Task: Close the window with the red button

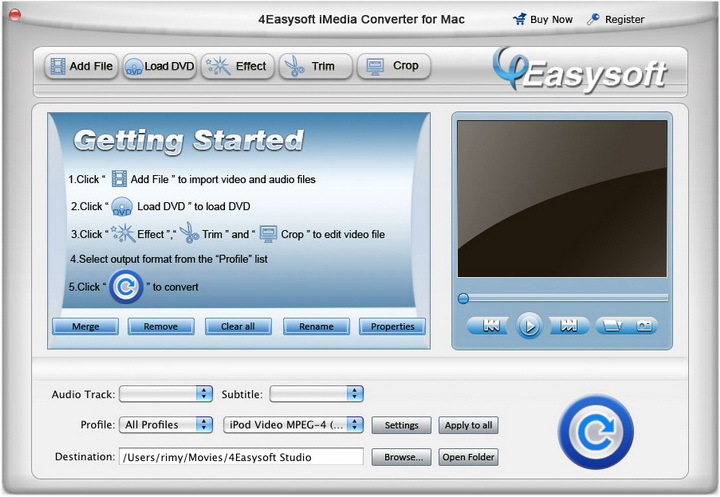Action: (15, 15)
